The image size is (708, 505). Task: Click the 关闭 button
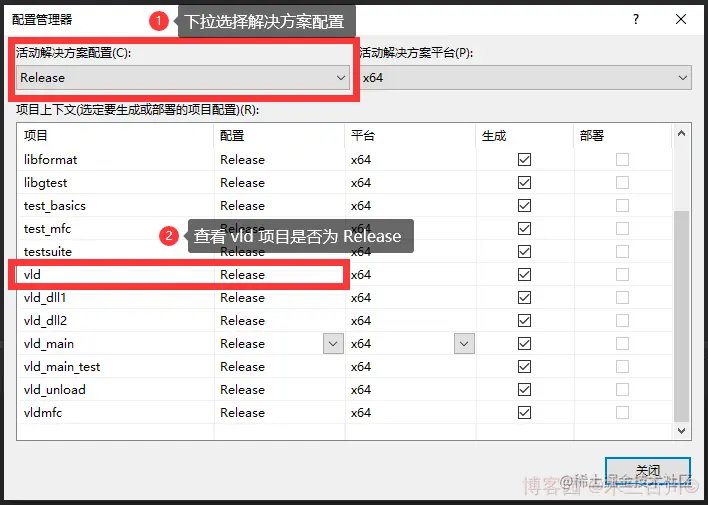point(648,472)
